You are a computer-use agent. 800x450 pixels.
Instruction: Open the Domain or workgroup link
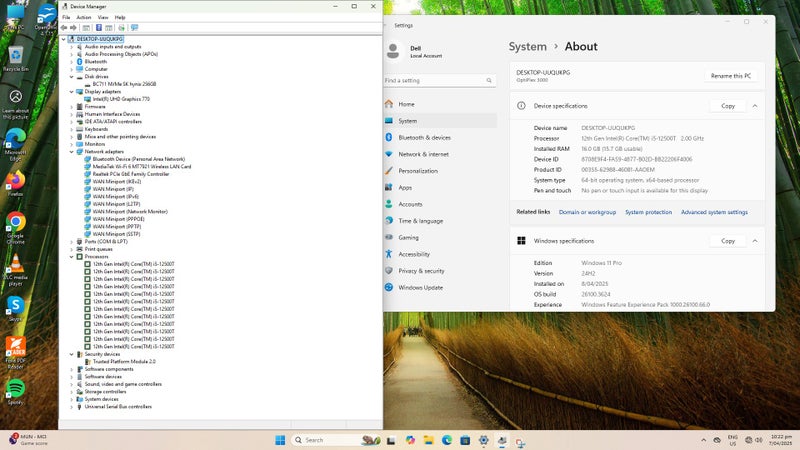587,212
